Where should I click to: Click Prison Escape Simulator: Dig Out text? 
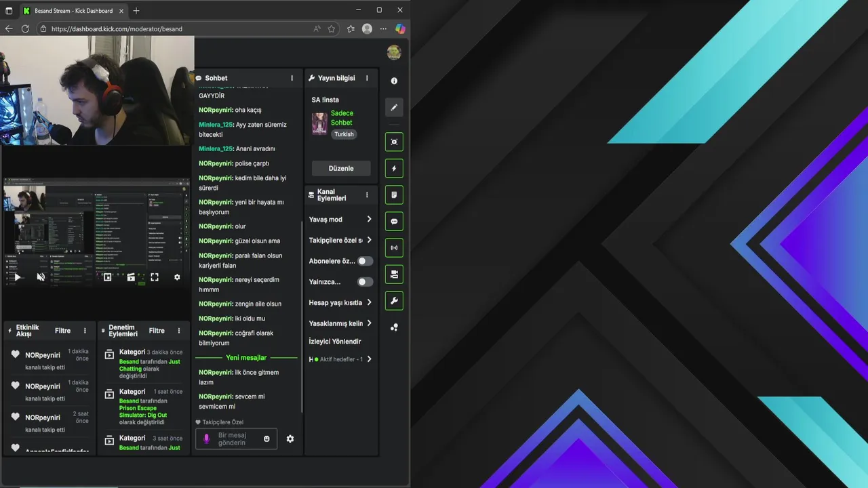click(x=142, y=411)
